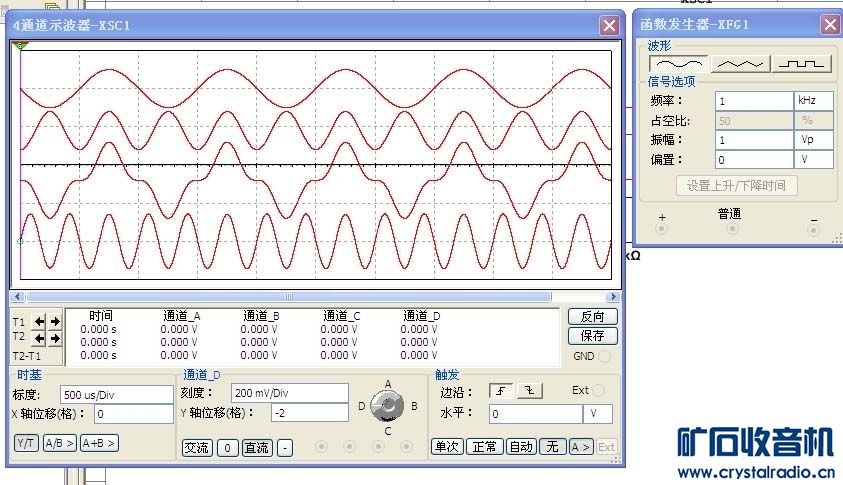Click the timebase scale 500 us/Div field
Screen dimensions: 843x485
[117, 394]
